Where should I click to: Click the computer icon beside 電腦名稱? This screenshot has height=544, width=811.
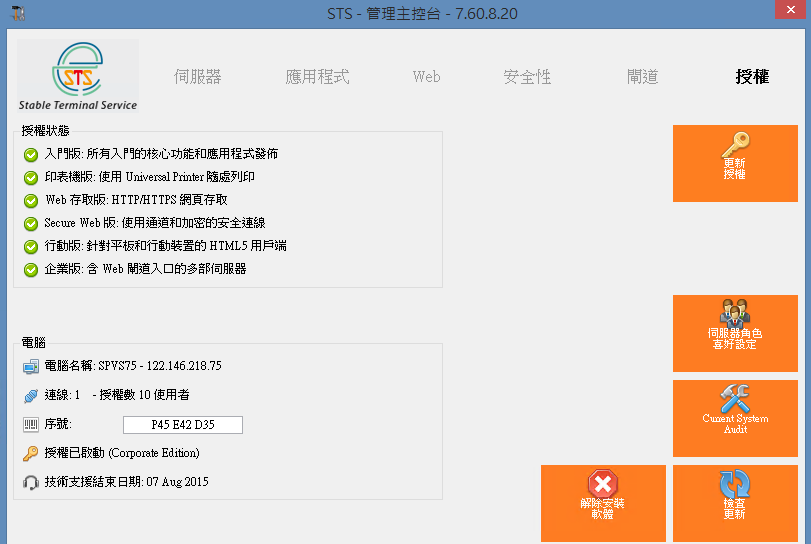(x=31, y=367)
